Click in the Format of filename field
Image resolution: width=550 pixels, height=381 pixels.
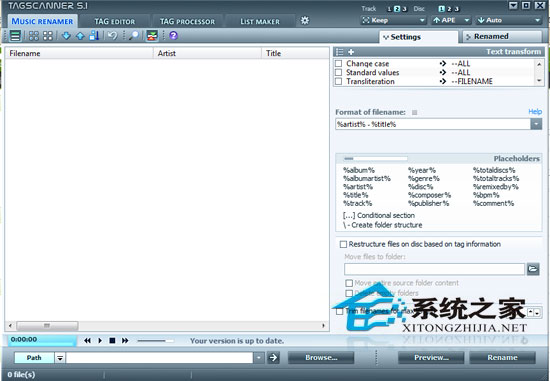[x=433, y=124]
